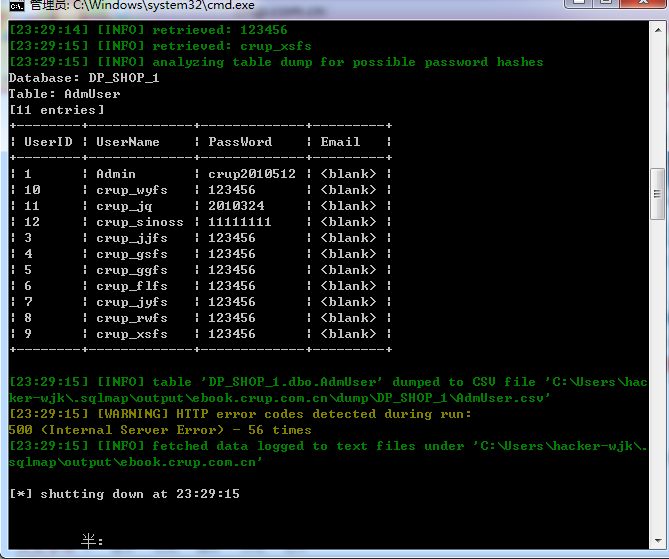Click password 'crup2010512'
The width and height of the screenshot is (669, 559).
pos(252,174)
